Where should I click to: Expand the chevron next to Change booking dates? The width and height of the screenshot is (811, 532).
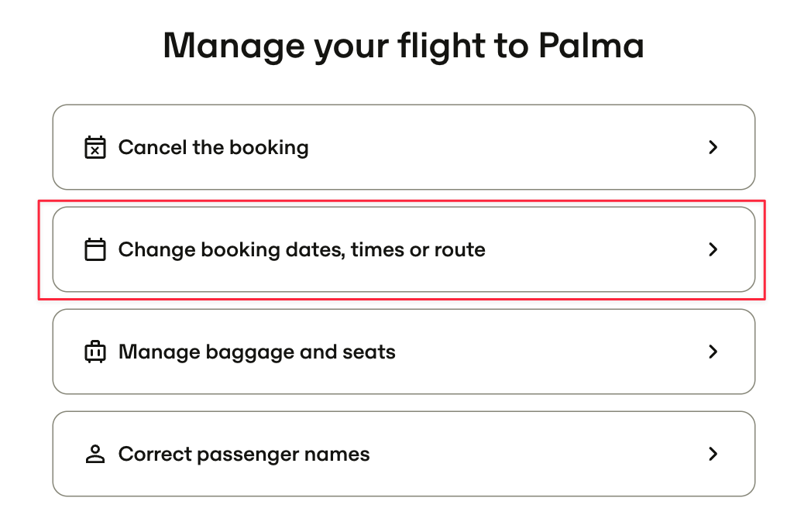coord(713,249)
